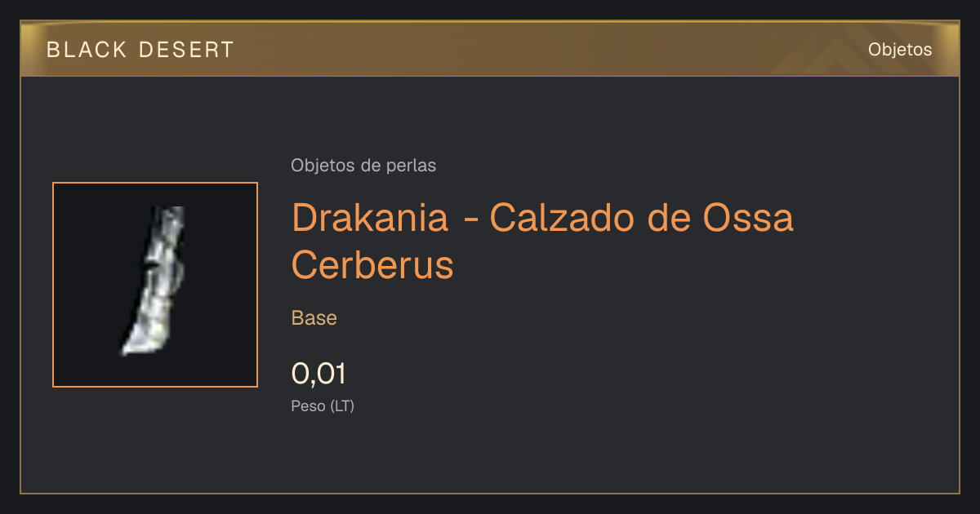Screen dimensions: 980x514
Task: Click the (LT) unit text under the weight
Action: [342, 405]
